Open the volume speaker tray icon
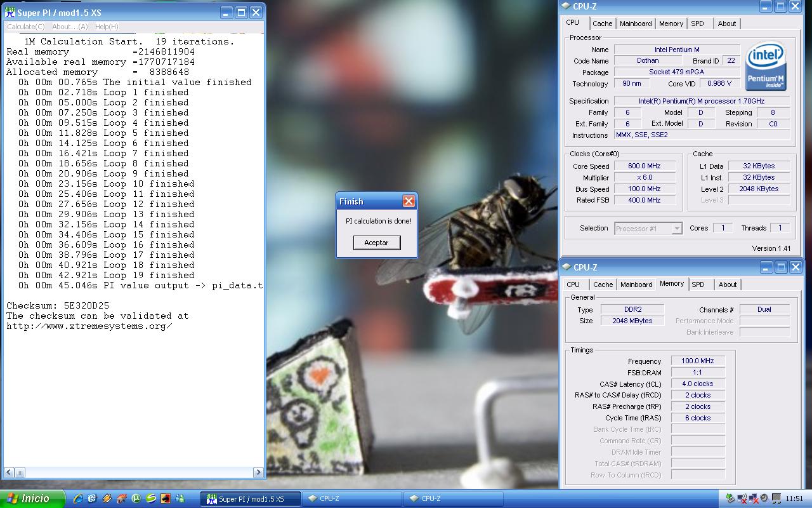The height and width of the screenshot is (508, 812). [764, 498]
